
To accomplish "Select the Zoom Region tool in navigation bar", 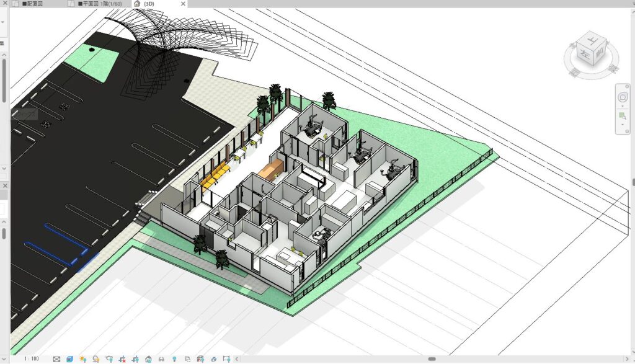I will click(x=622, y=116).
